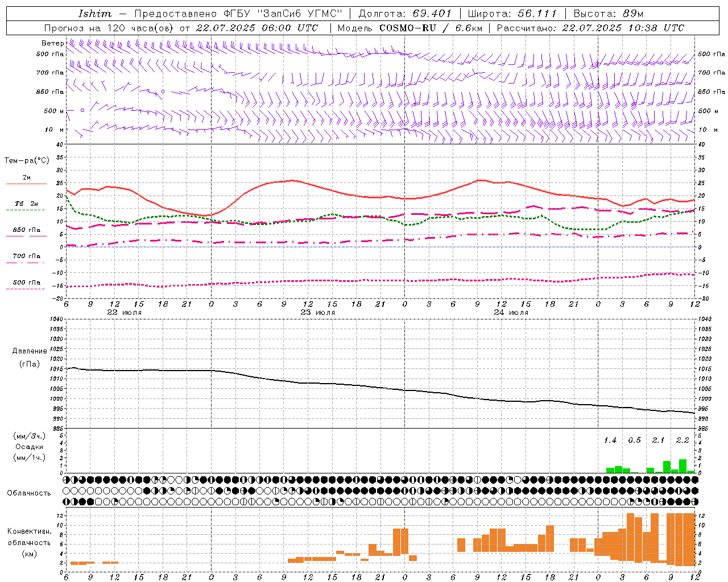Click pink dotted line sample under "500 гПа" legend
The height and width of the screenshot is (582, 728).
click(x=26, y=289)
